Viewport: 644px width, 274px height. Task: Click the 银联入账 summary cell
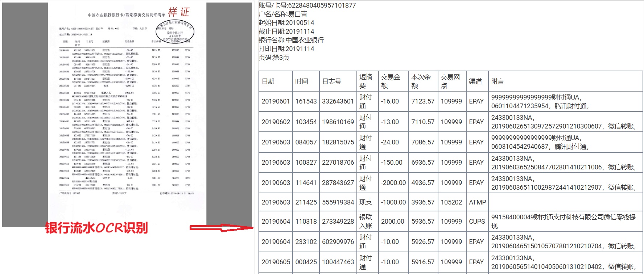pos(368,222)
